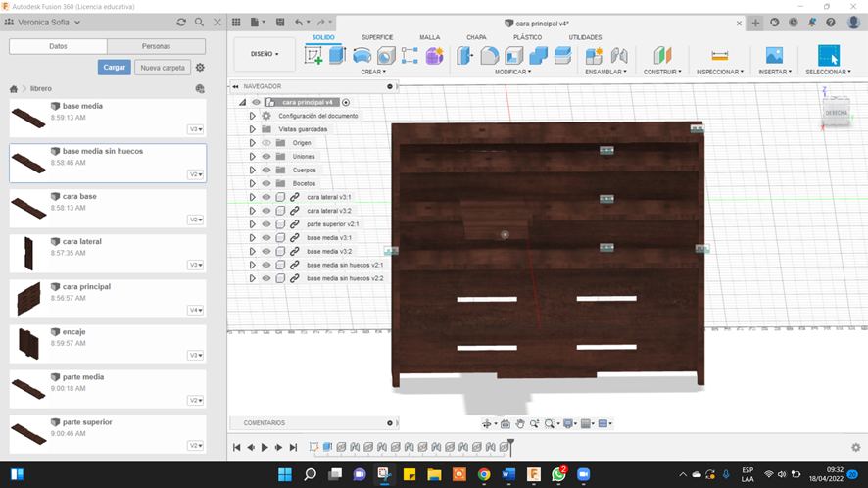
Task: Select the Insert image tool
Action: 775,56
